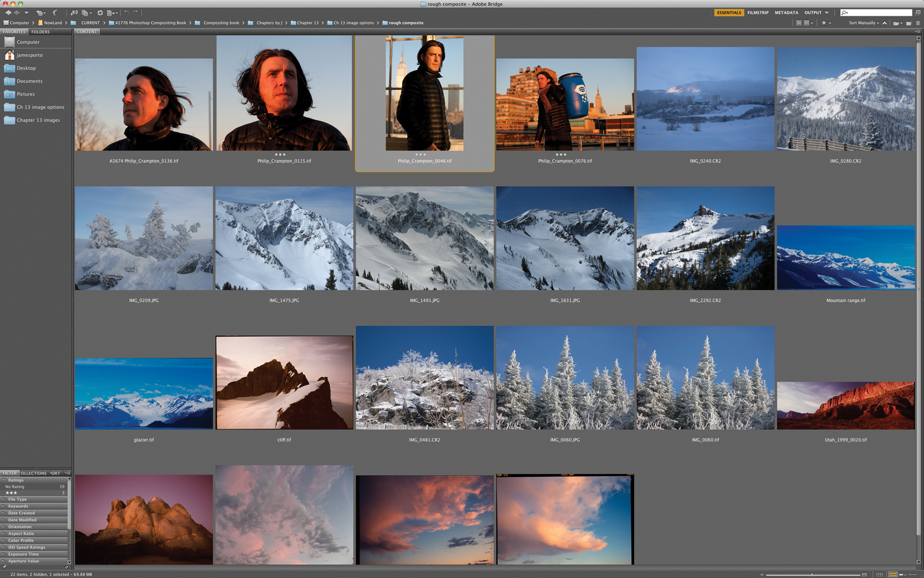Click the Desktop folder icon in Favorites
Screen dimensions: 924x578
click(9, 68)
